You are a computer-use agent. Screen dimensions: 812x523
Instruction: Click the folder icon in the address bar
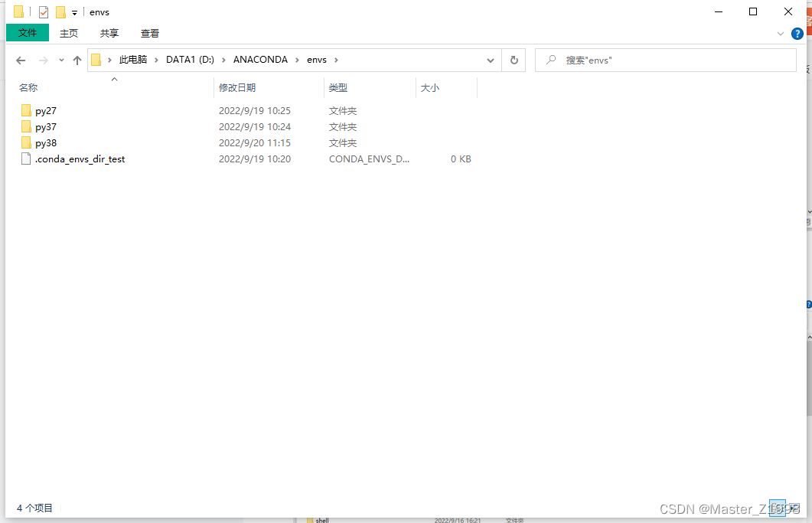pos(94,59)
